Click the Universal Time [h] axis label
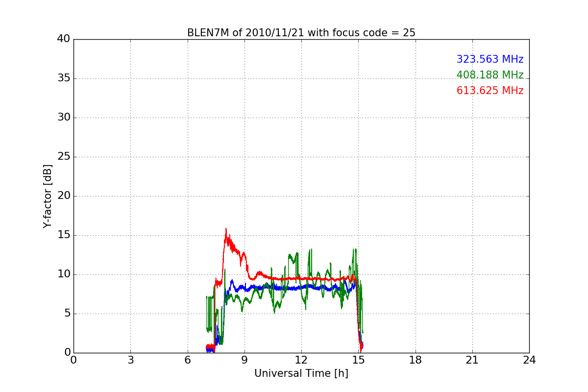Viewport: 588px width, 392px height. tap(301, 373)
